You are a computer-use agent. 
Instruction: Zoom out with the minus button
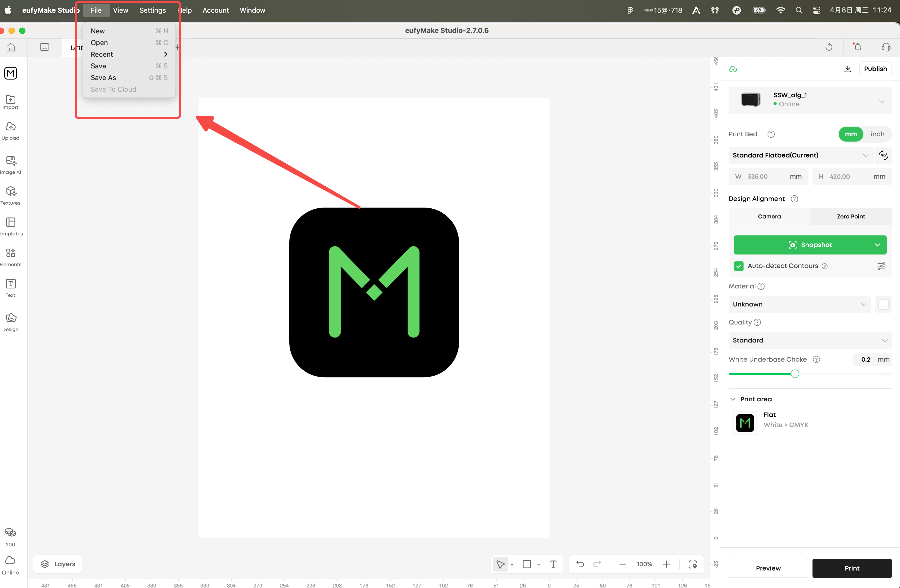pyautogui.click(x=623, y=564)
